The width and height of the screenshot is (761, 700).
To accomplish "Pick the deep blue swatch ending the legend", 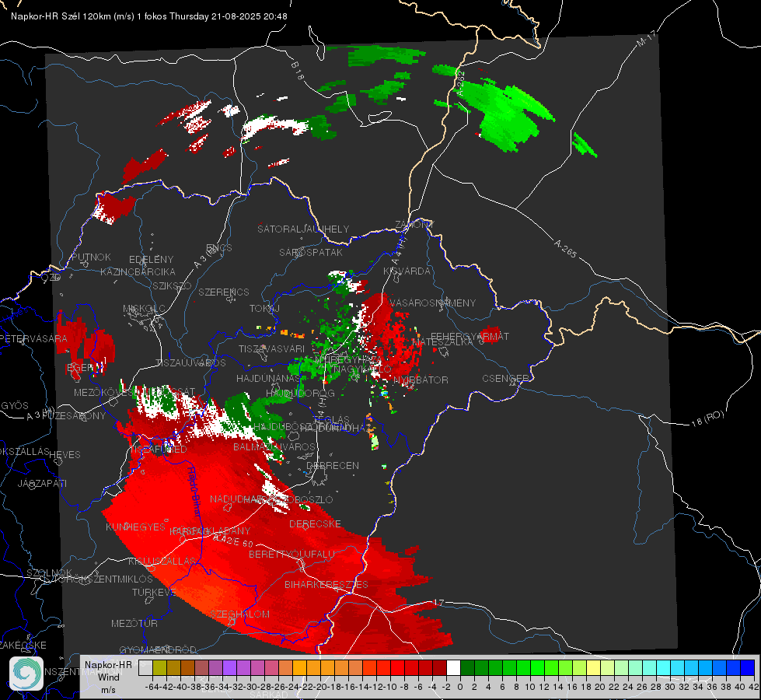I will pos(748,668).
